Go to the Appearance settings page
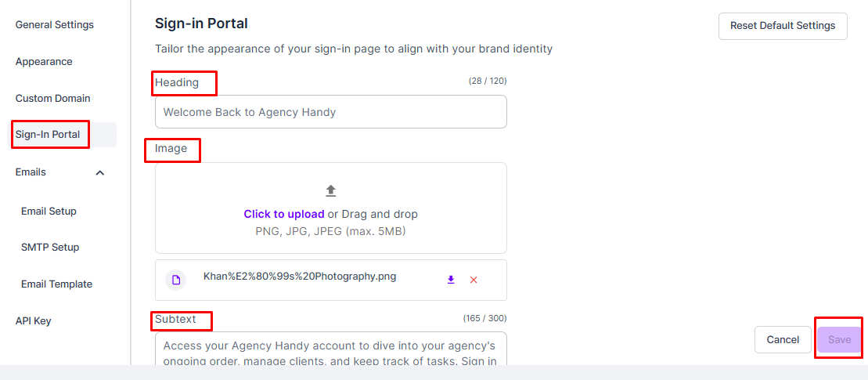 [44, 62]
